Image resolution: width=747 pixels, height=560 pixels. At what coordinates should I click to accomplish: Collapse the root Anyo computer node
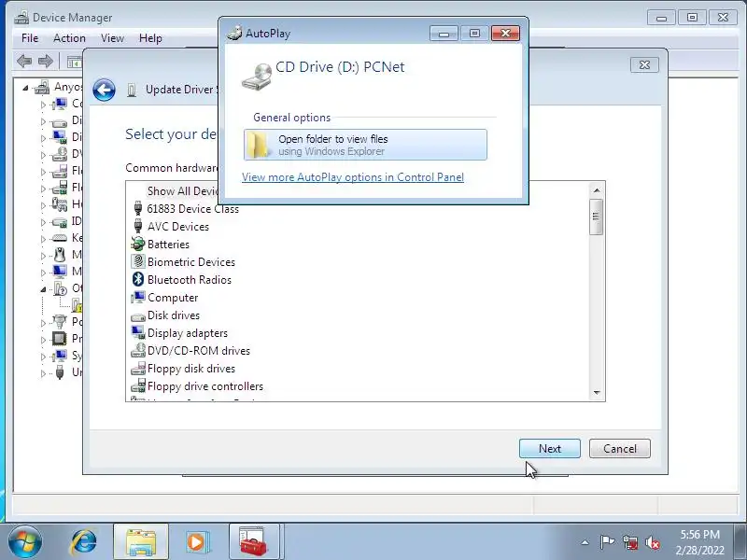click(x=25, y=88)
